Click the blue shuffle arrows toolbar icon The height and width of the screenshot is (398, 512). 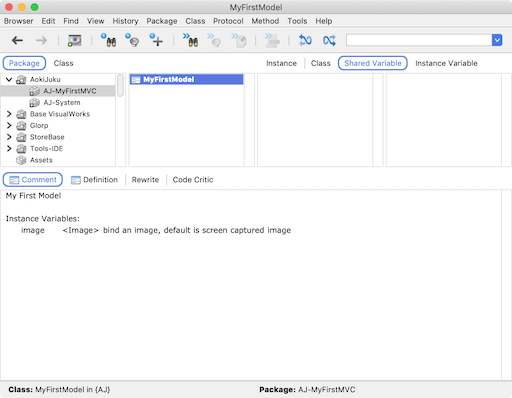(x=329, y=40)
